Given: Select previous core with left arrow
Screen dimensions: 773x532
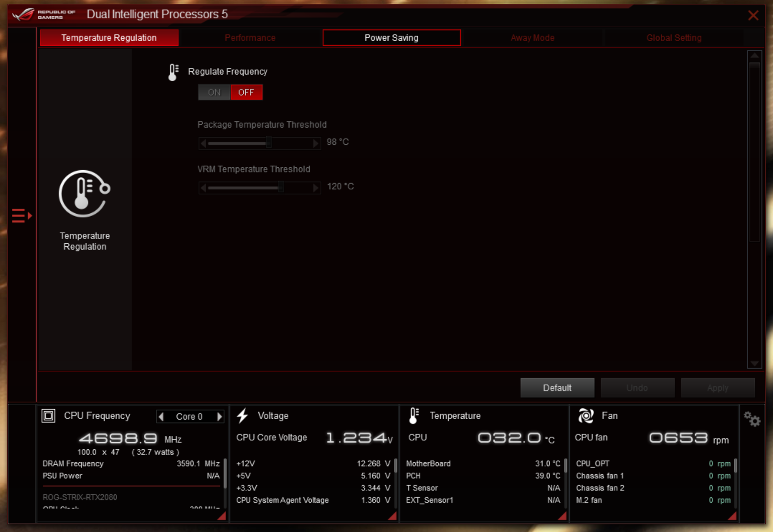Looking at the screenshot, I should pyautogui.click(x=162, y=416).
